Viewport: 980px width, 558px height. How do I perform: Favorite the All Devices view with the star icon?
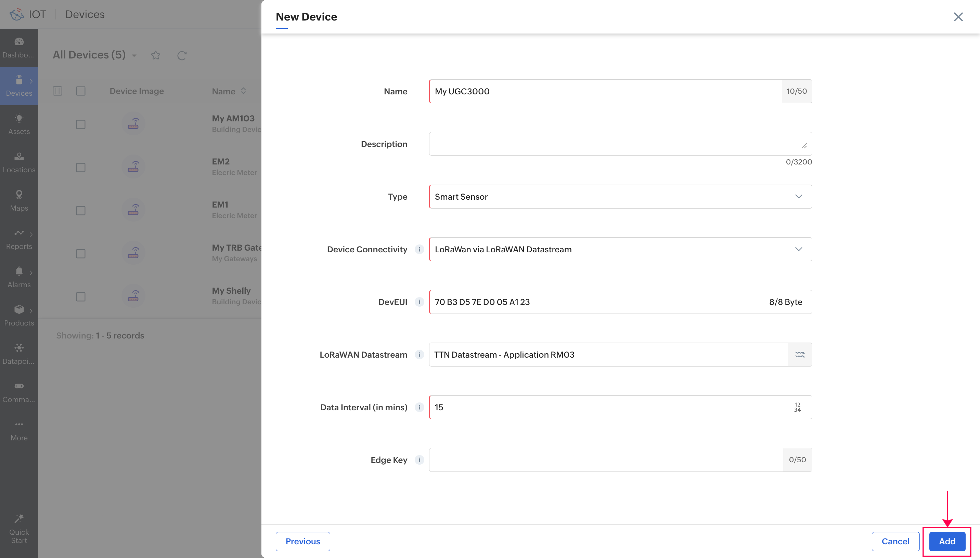(155, 55)
